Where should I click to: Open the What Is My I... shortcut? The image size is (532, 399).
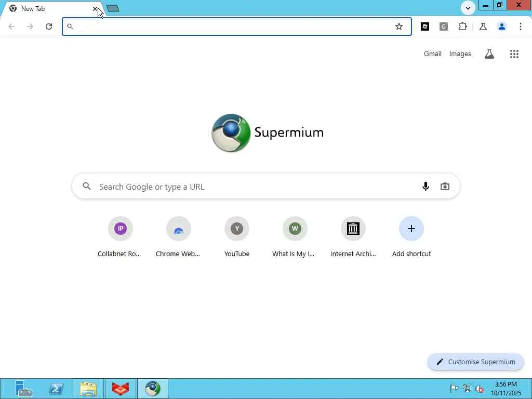[295, 237]
